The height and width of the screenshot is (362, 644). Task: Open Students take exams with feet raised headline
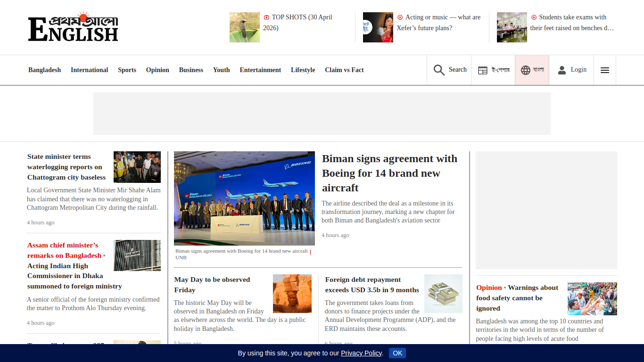tap(572, 23)
